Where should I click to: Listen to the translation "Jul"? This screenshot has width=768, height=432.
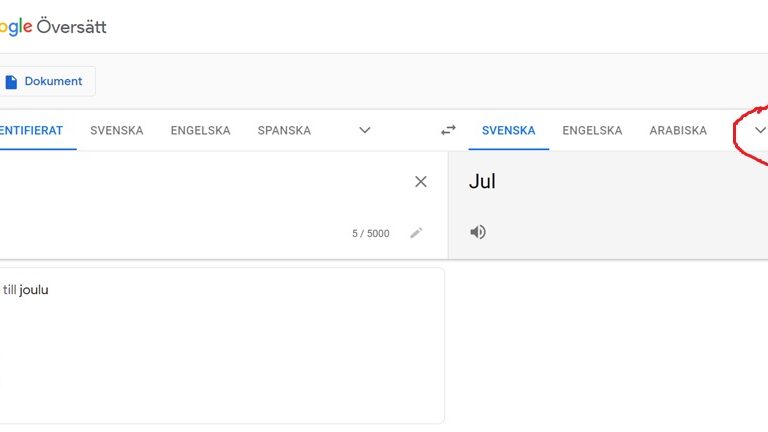pos(478,232)
